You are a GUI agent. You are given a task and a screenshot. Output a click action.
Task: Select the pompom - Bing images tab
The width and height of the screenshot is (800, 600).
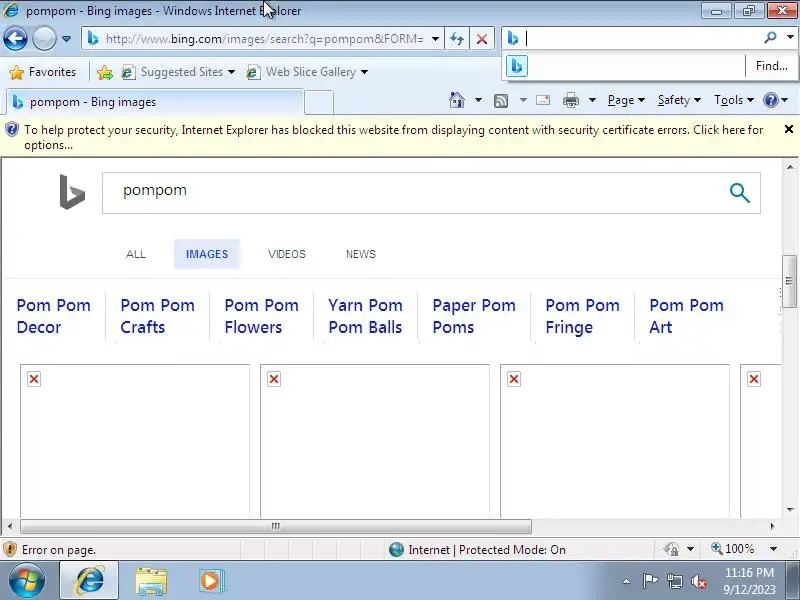pos(154,102)
